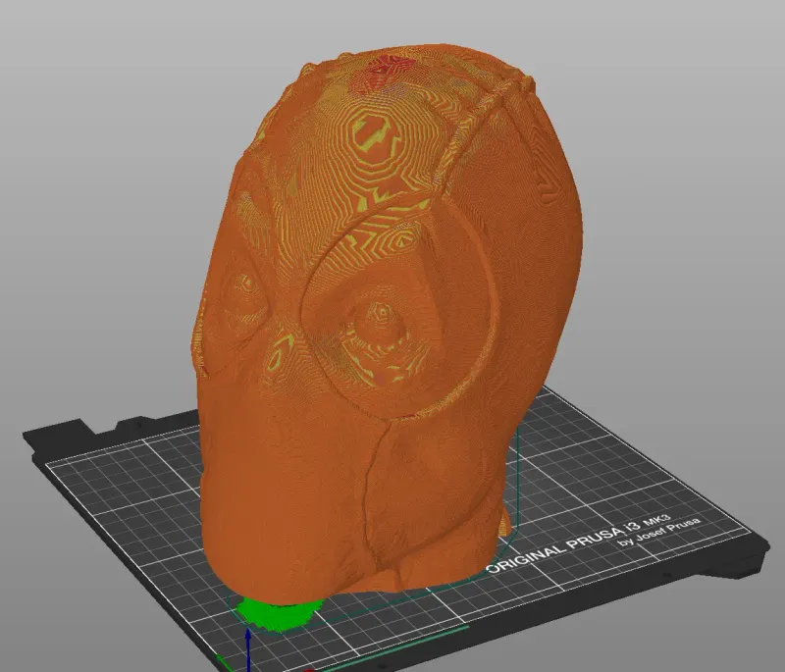Click the 'by Josef Prusa' bed label
Image resolution: width=785 pixels, height=672 pixels.
pos(658,533)
